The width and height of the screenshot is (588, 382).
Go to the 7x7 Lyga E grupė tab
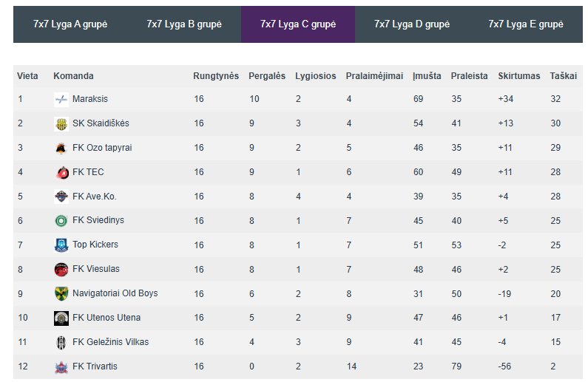[x=526, y=24]
